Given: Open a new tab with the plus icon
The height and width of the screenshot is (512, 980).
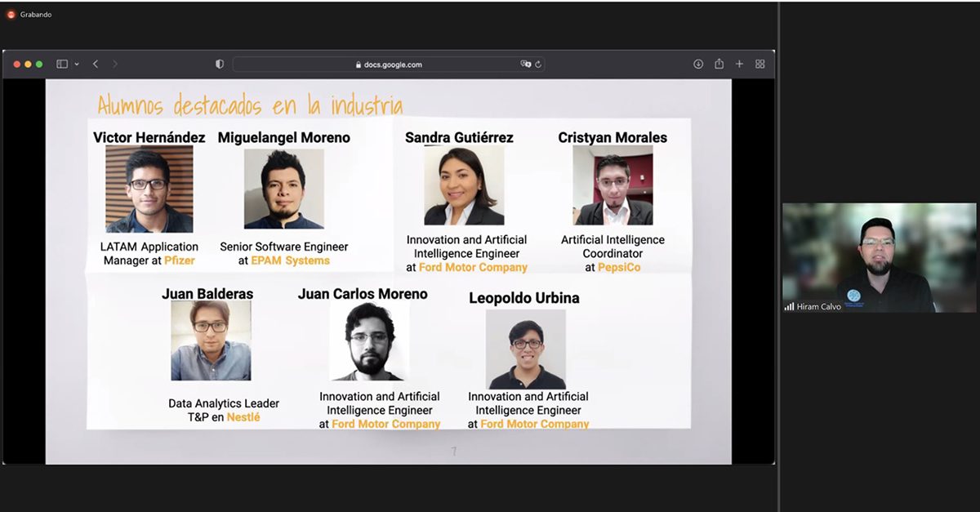Looking at the screenshot, I should coord(739,64).
